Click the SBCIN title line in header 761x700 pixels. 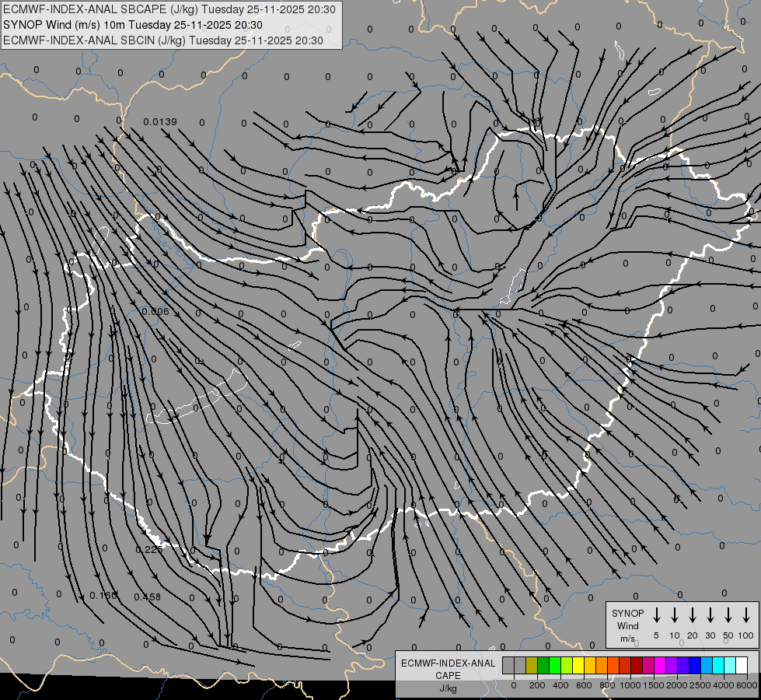[x=163, y=40]
